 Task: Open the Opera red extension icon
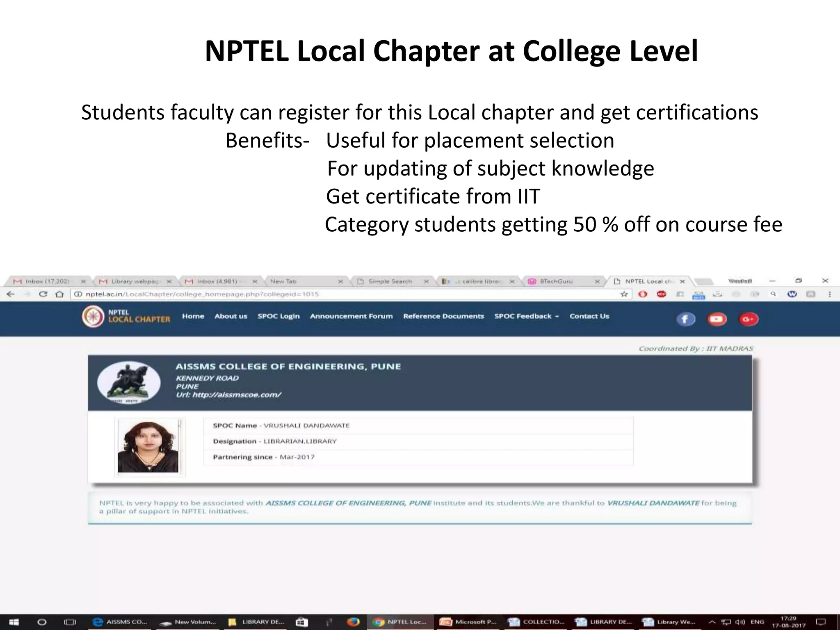coord(643,294)
